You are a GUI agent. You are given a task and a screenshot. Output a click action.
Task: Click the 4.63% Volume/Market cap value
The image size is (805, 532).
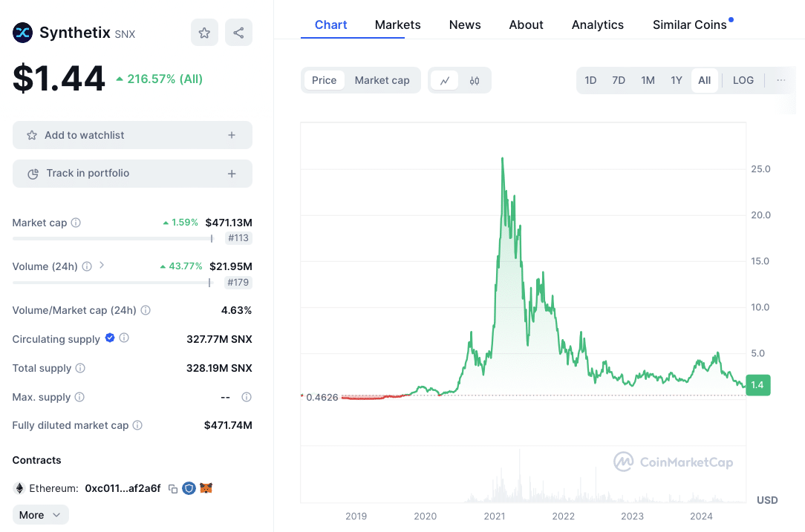coord(236,310)
